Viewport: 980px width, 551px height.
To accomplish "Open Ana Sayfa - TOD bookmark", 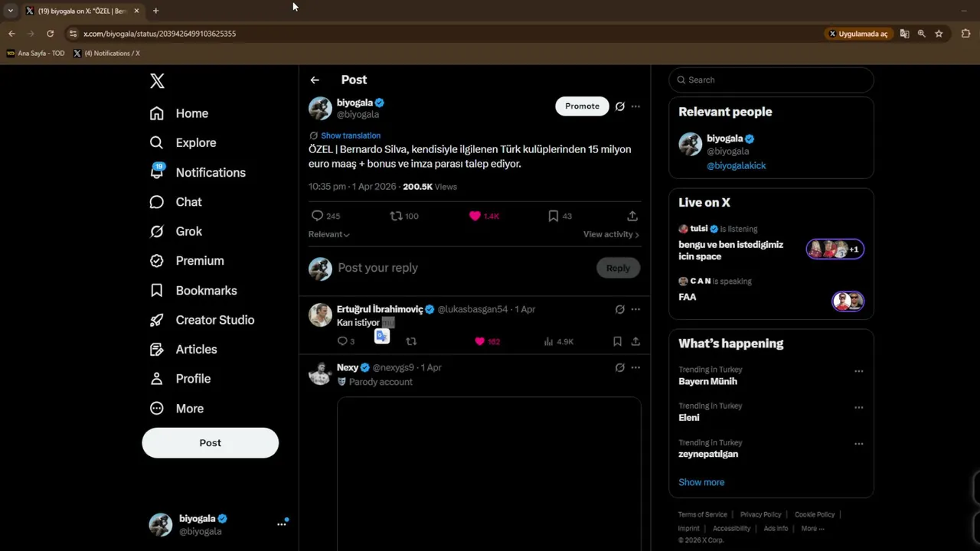I will 35,54.
